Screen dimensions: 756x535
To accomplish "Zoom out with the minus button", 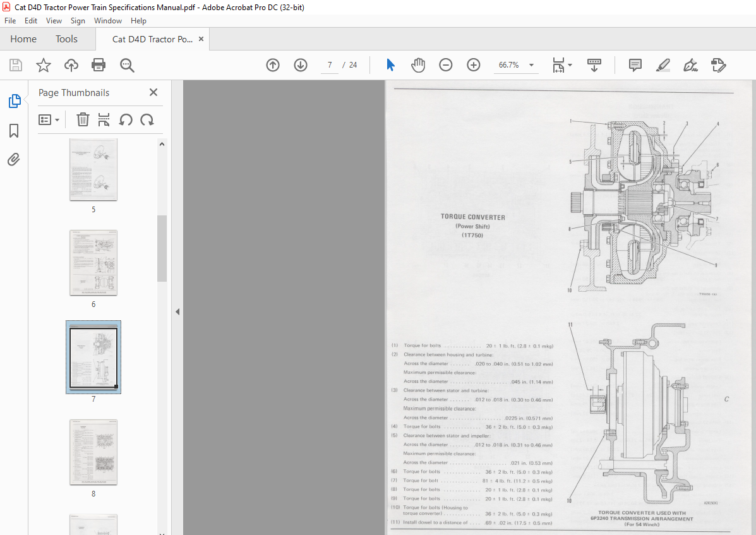I will point(445,65).
